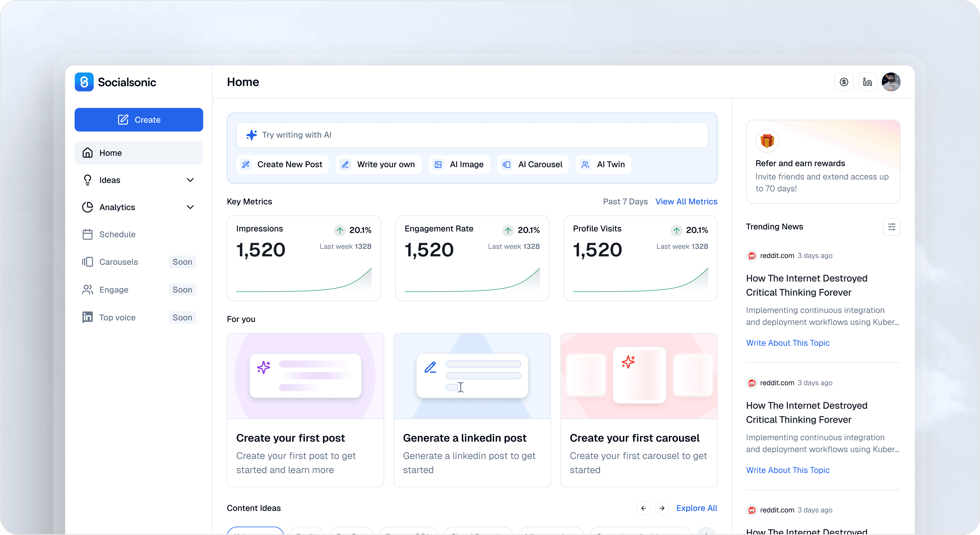Click the dollar credits icon in header
This screenshot has height=535, width=980.
click(x=844, y=82)
